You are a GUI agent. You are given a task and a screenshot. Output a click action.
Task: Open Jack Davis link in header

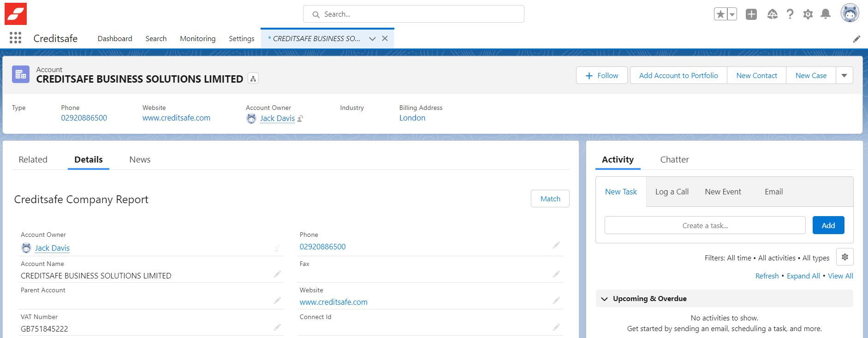point(277,118)
